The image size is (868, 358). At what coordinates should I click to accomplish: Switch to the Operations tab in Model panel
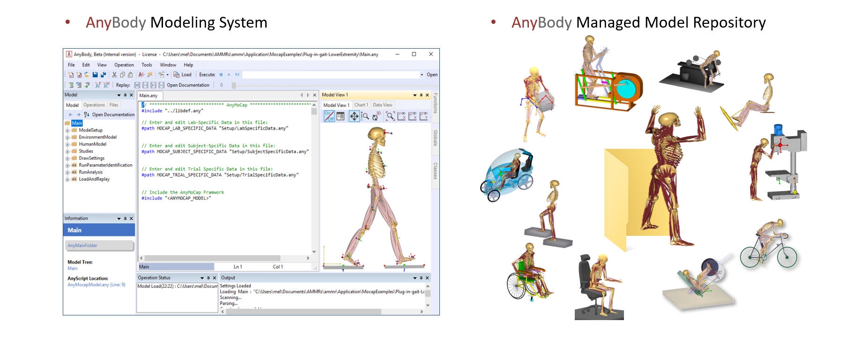pos(94,105)
